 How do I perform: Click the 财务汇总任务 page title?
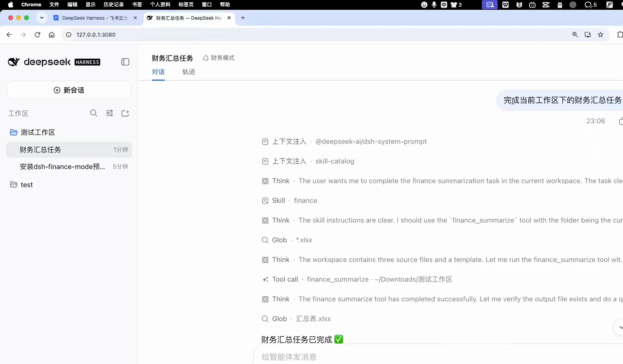click(172, 58)
